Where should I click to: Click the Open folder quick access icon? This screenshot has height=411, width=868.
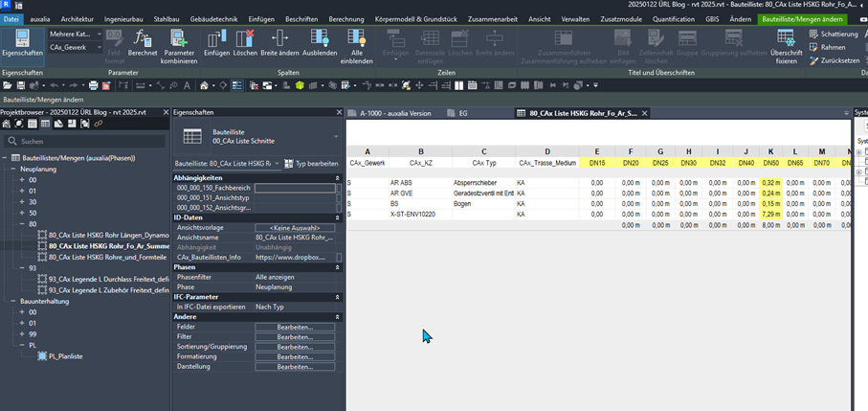[x=8, y=85]
